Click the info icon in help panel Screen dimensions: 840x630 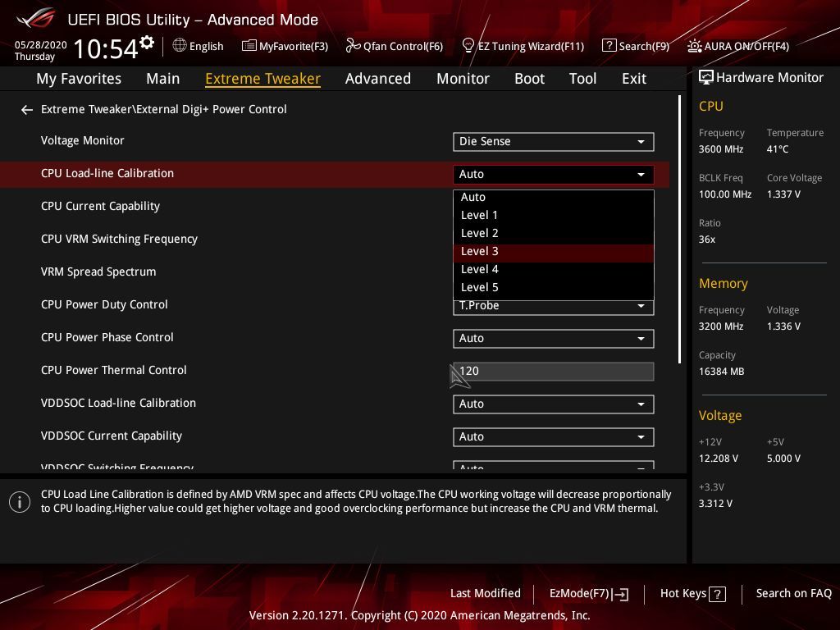20,502
